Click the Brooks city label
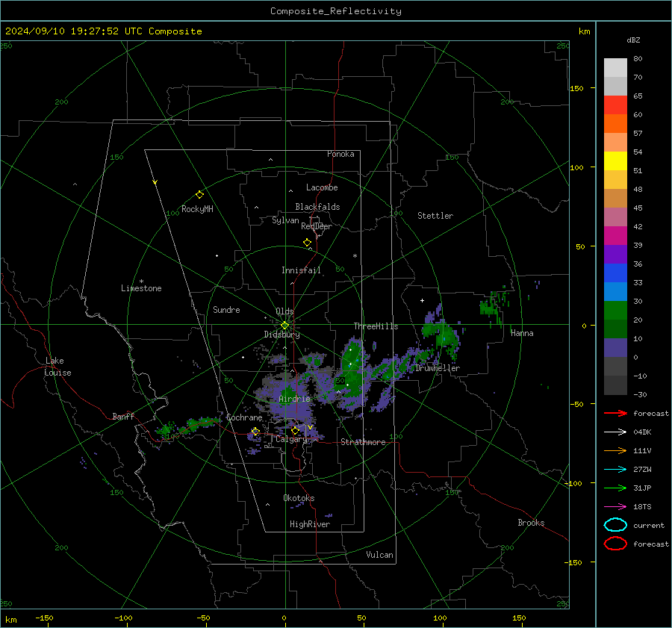 pos(531,523)
